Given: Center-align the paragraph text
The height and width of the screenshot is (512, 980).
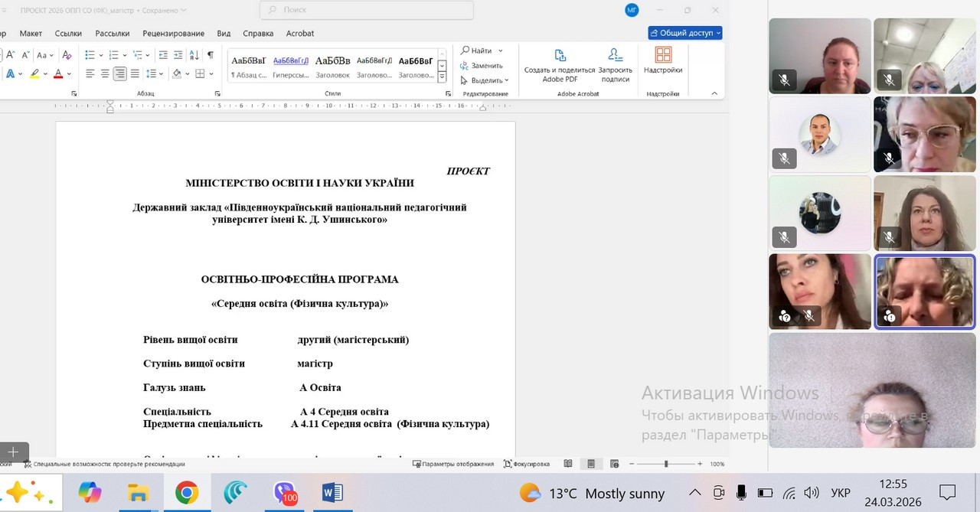Looking at the screenshot, I should (x=105, y=73).
